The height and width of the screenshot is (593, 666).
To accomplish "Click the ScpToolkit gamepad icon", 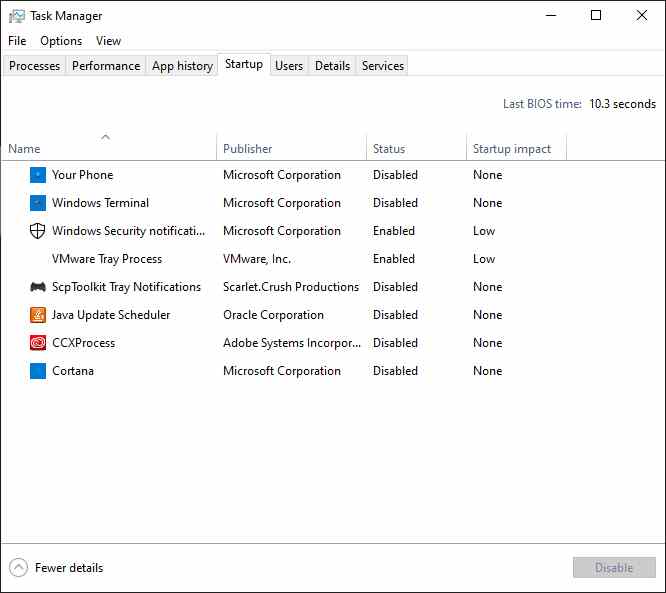I will point(38,287).
